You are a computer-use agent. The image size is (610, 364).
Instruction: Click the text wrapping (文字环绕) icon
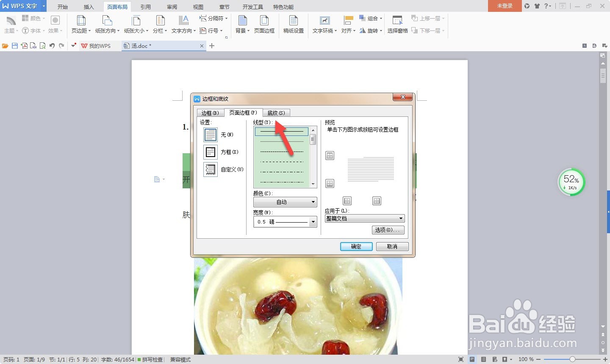(x=324, y=20)
